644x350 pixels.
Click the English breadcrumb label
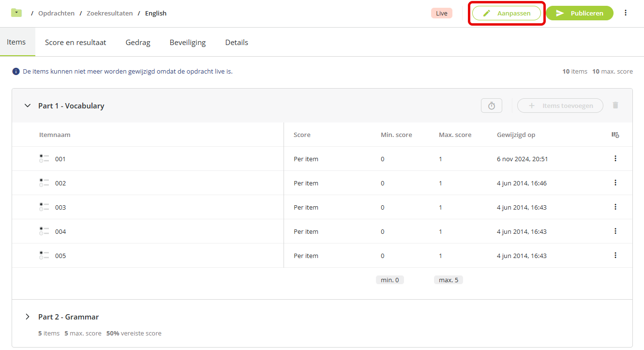tap(156, 13)
